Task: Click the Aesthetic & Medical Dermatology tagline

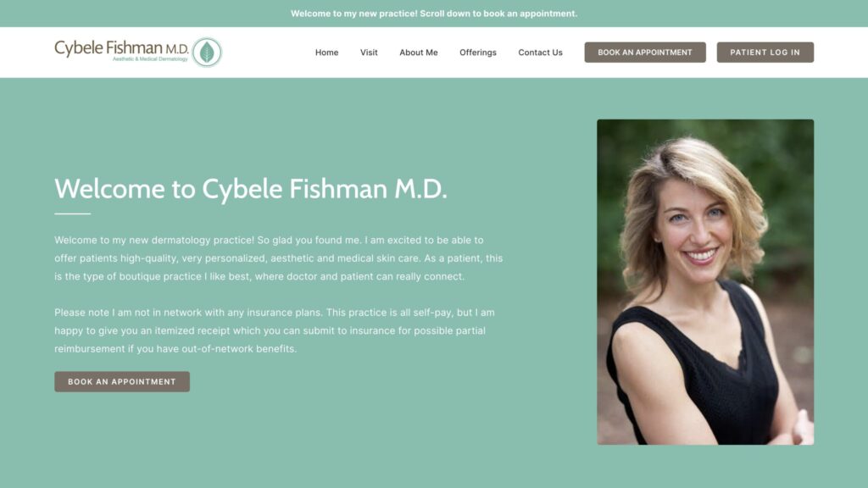Action: coord(150,58)
